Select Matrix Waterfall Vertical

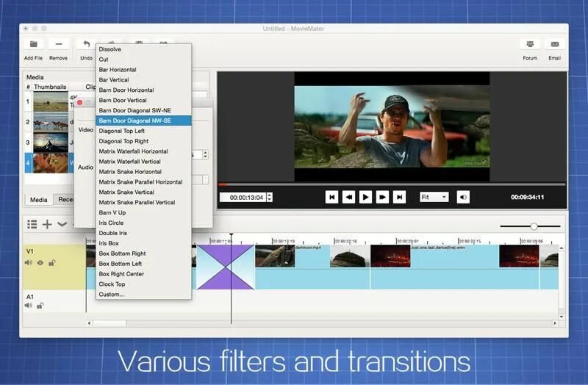[143, 162]
